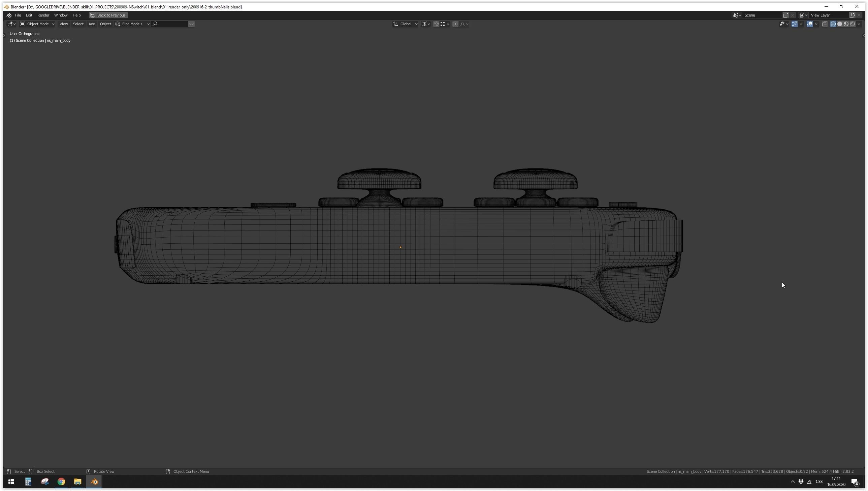
Task: Expand the viewport shading options arrow
Action: 859,24
